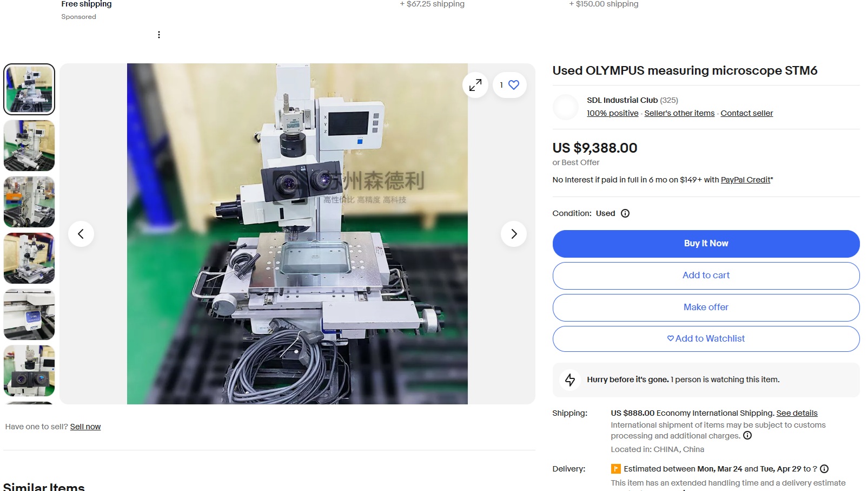
Task: Click the price US $9,388.00
Action: 595,148
